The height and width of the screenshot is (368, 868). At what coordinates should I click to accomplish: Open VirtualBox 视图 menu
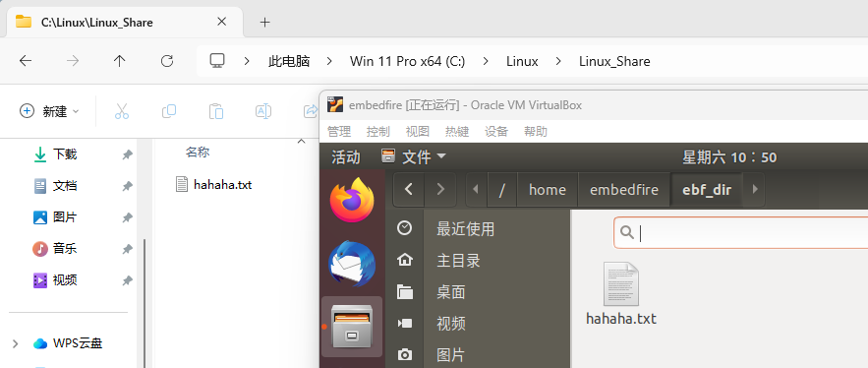click(418, 131)
